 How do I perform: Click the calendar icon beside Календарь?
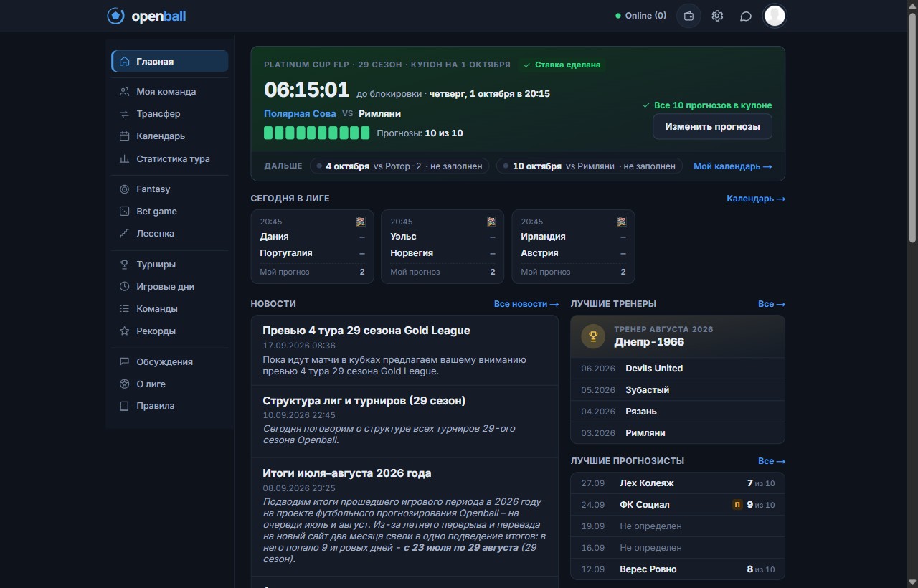pyautogui.click(x=125, y=136)
